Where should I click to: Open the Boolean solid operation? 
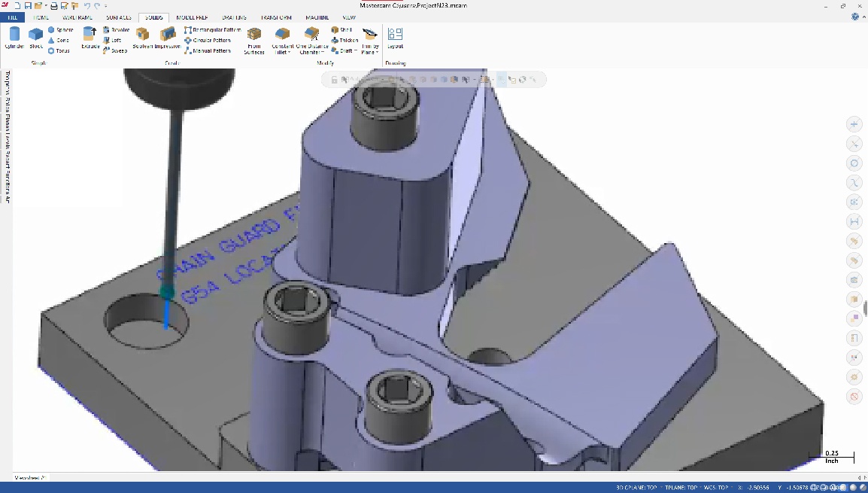click(142, 37)
